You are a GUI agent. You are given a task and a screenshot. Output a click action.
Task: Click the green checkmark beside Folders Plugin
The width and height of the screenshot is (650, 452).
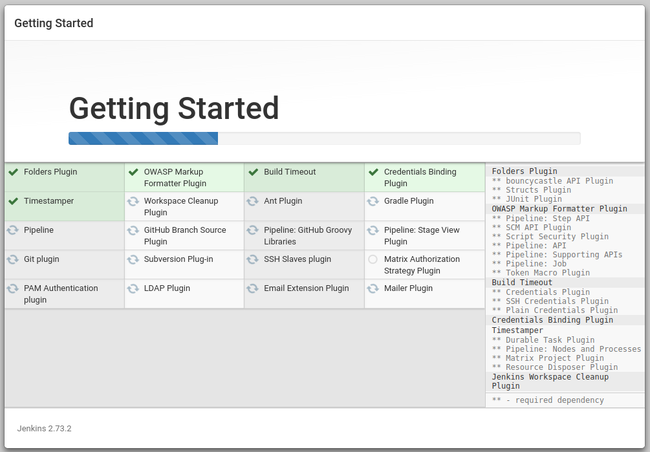pyautogui.click(x=13, y=172)
